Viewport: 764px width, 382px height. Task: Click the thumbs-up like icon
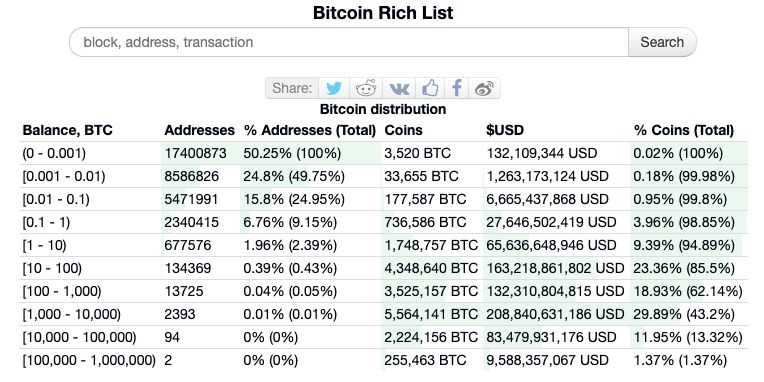pos(430,89)
